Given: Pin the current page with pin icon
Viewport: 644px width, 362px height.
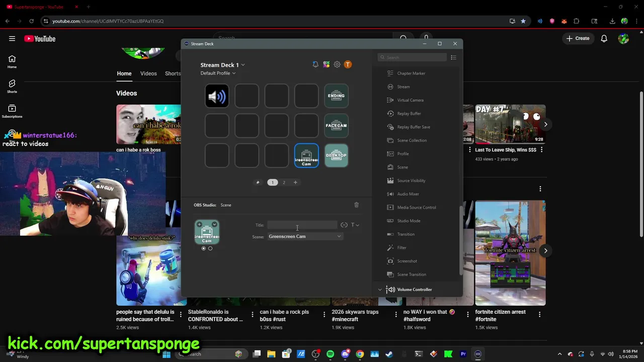Looking at the screenshot, I should point(258,183).
